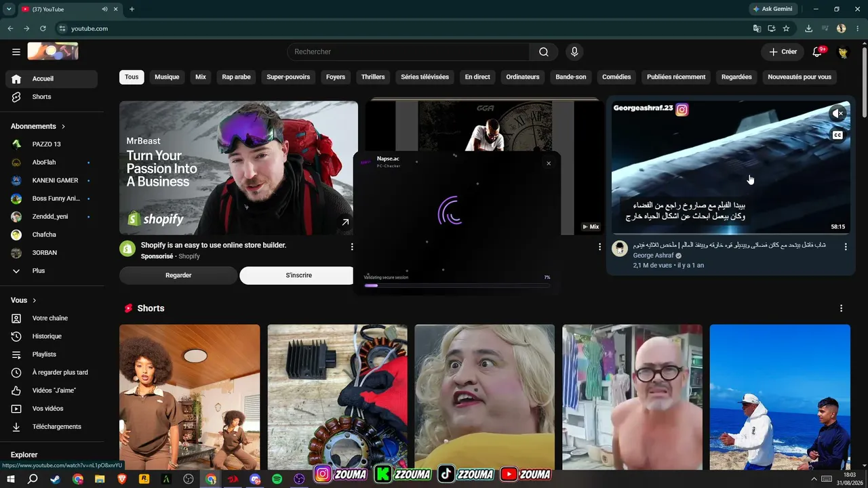The width and height of the screenshot is (868, 488).
Task: Go to Accueil in the sidebar
Action: (x=52, y=79)
